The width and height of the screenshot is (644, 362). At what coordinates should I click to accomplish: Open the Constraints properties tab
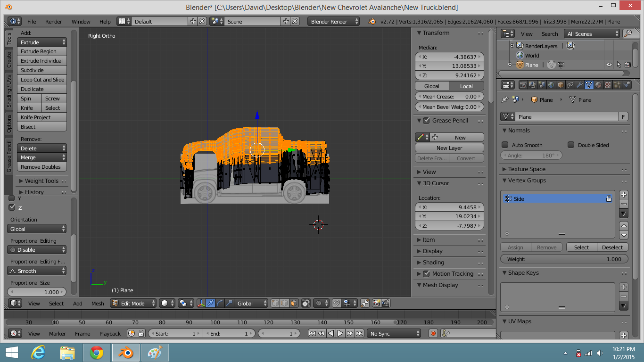point(570,85)
